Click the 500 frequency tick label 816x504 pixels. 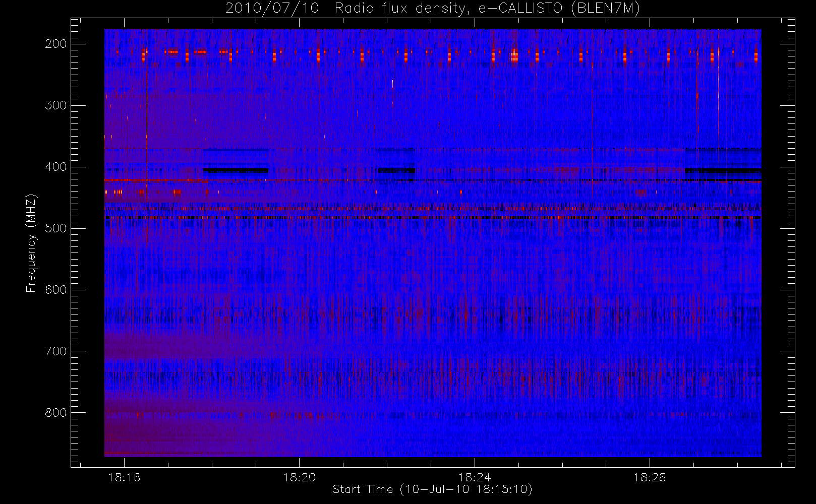[x=55, y=228]
